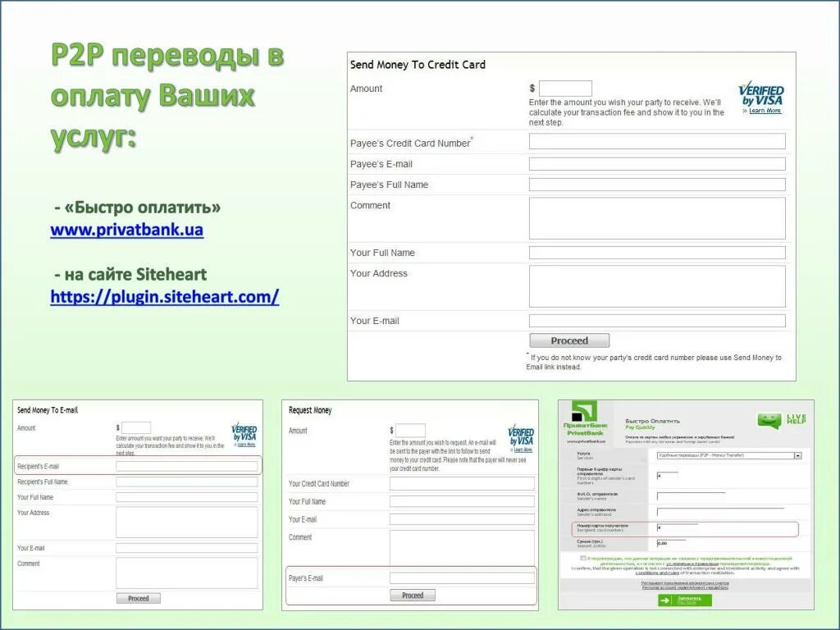Click the Verified by Visa logo in Request Money form
This screenshot has width=840, height=630.
pyautogui.click(x=521, y=436)
